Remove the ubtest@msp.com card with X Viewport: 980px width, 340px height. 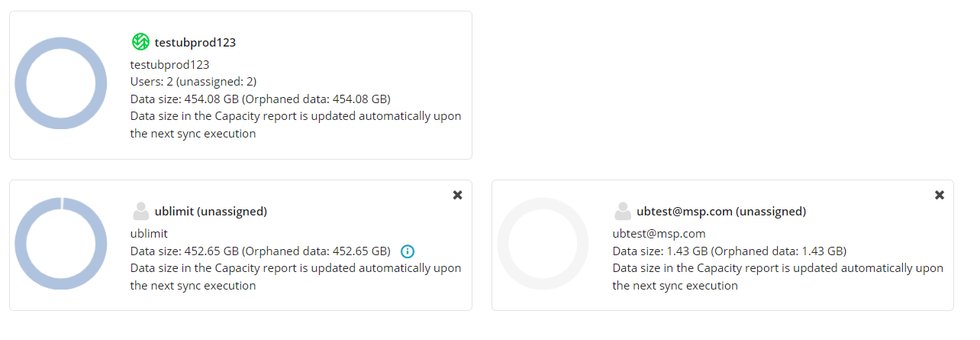point(940,195)
